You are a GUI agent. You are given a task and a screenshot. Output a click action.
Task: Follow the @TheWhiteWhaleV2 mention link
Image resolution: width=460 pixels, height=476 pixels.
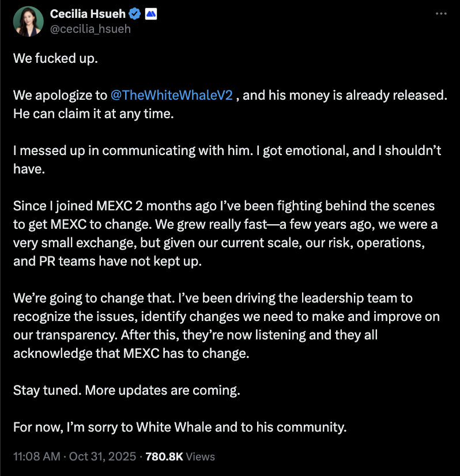[x=171, y=96]
